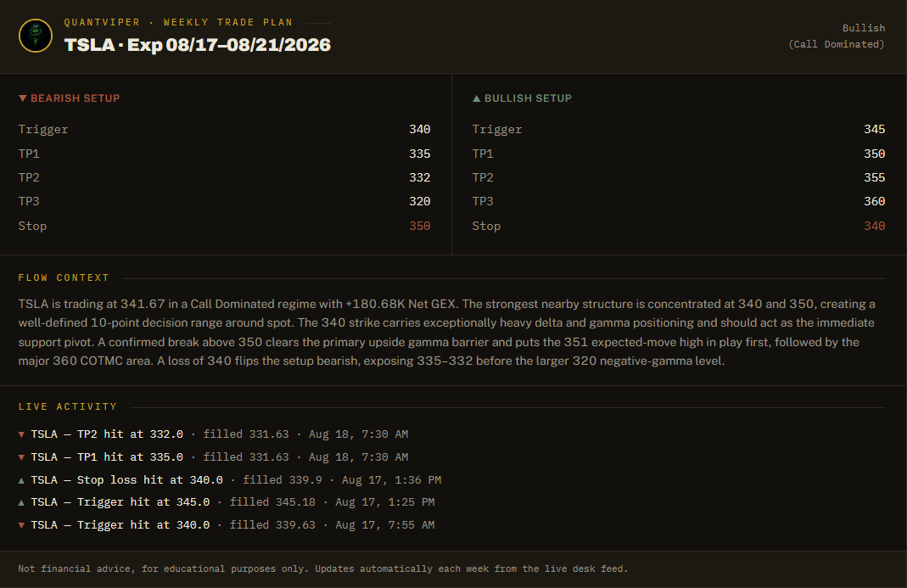
Task: Click the down arrow beside TP2 hit at 332.0
Action: pyautogui.click(x=21, y=434)
